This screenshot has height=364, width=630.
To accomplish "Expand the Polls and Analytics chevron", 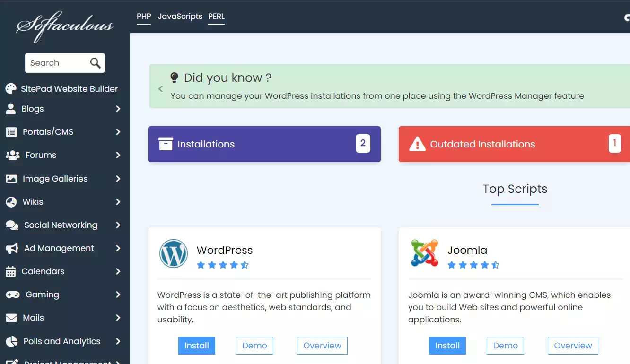I will 118,341.
